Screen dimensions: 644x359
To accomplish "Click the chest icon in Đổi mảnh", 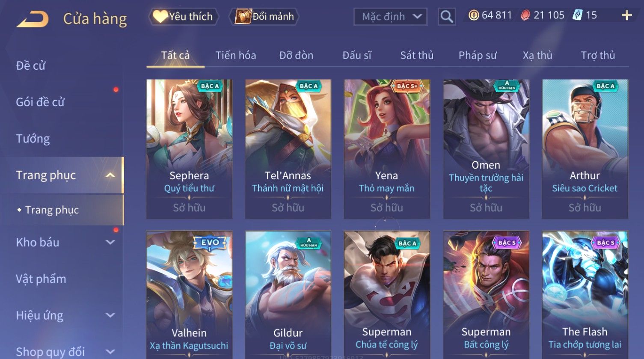I will point(243,16).
